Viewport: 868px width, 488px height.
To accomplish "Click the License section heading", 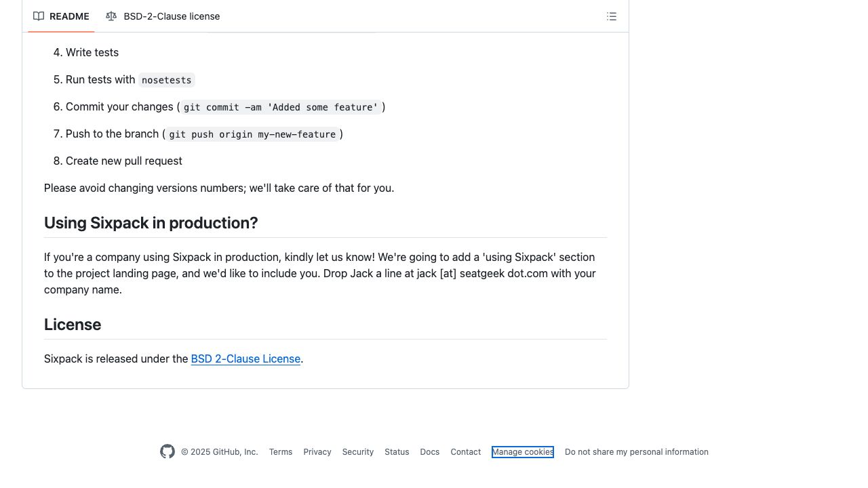I will (73, 325).
